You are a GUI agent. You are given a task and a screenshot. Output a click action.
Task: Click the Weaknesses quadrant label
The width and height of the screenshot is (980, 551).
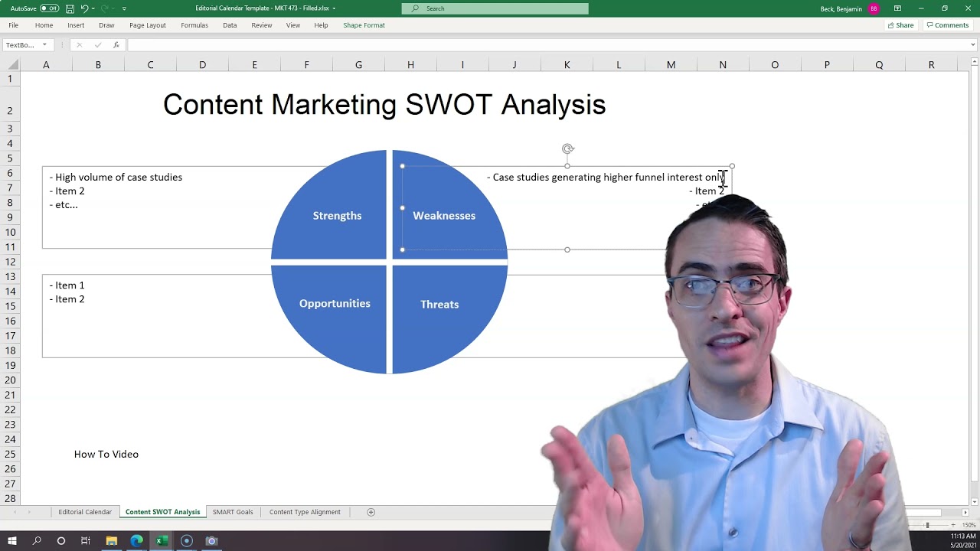coord(444,216)
